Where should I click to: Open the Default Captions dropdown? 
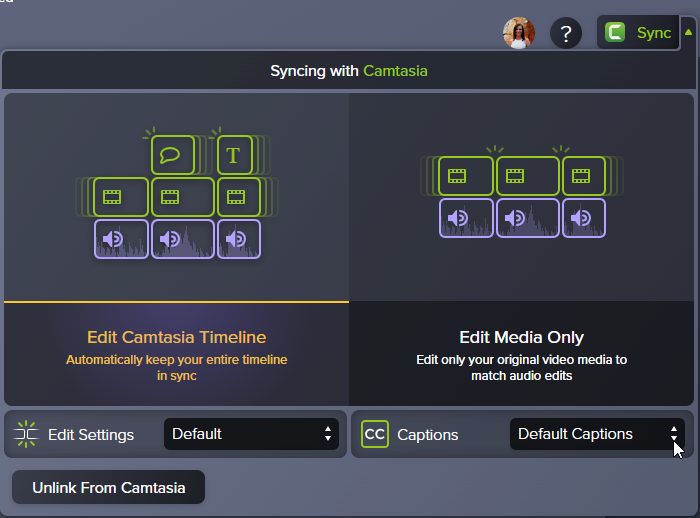[x=597, y=434]
